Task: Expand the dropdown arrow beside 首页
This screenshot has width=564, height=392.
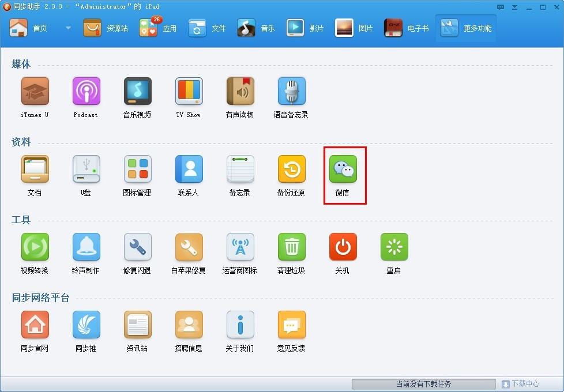Action: coord(68,28)
